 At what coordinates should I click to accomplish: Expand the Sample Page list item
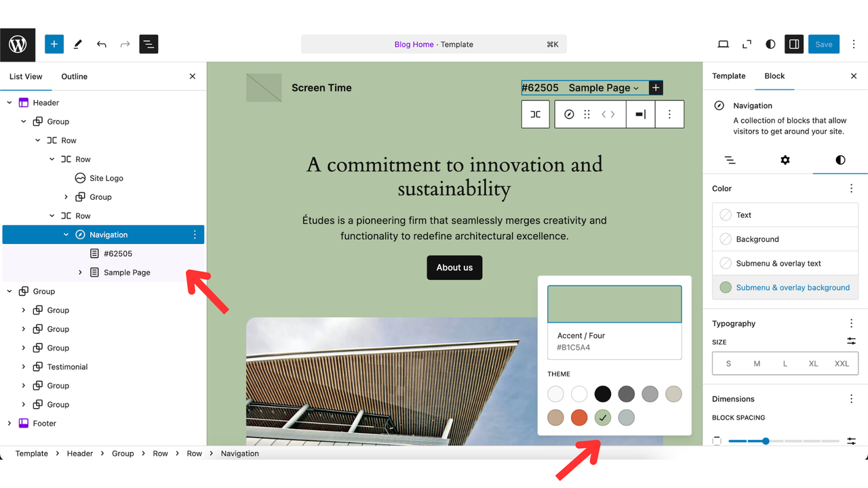point(81,272)
